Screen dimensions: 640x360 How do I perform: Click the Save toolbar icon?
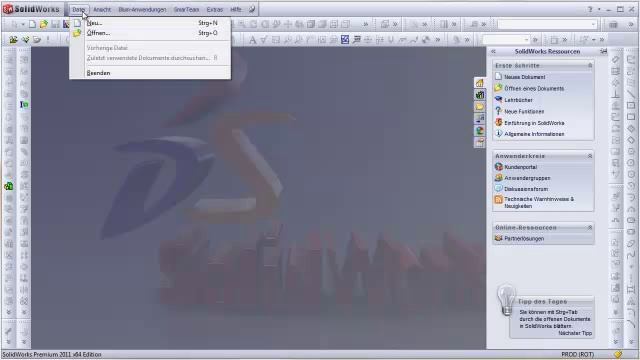tap(55, 24)
